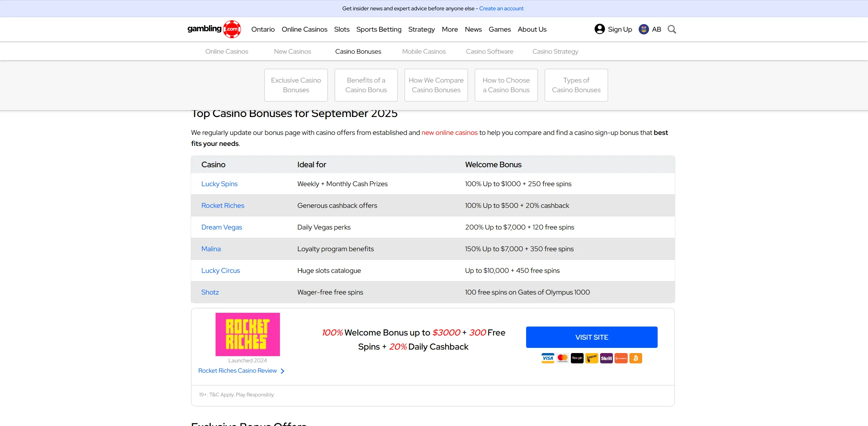
Task: Jump to Types of Casino Bonuses
Action: coord(576,85)
